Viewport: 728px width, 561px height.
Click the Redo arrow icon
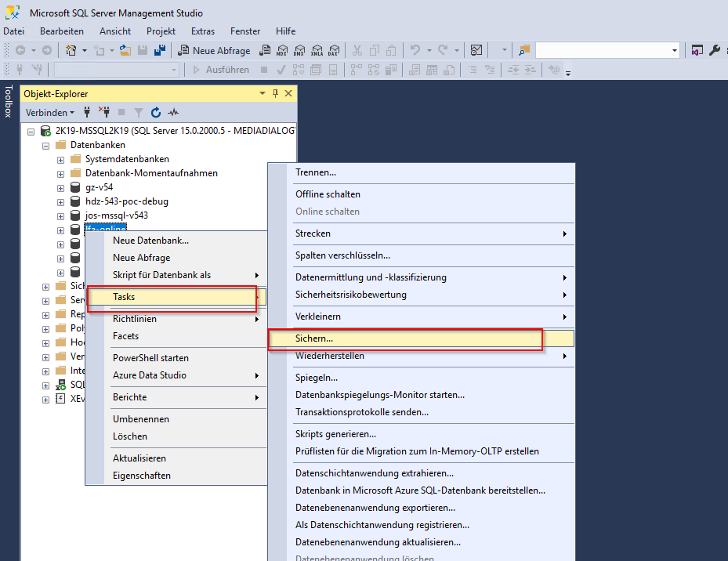[x=443, y=50]
